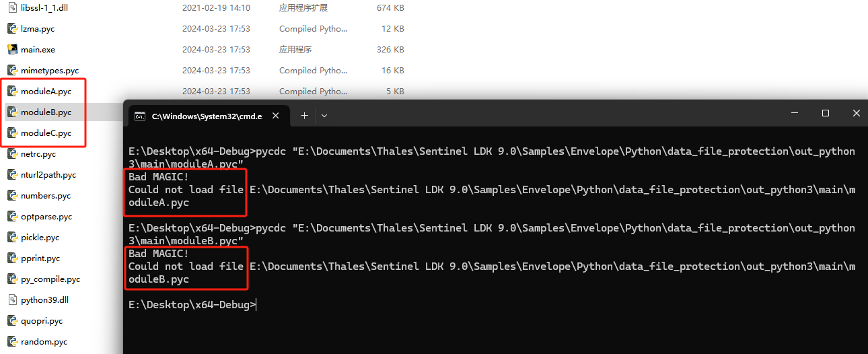Click the libssl-1_1.dll date 2021-02-19 14:10
The image size is (868, 354).
216,8
